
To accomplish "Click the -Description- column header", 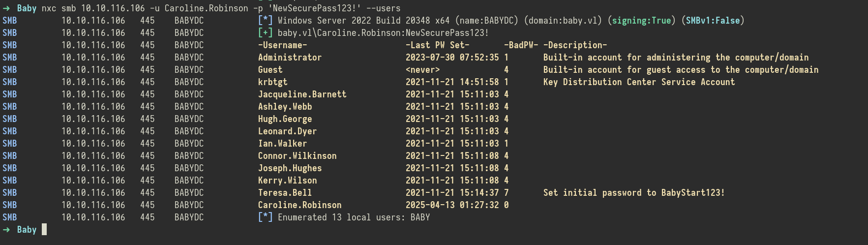I will click(x=575, y=45).
